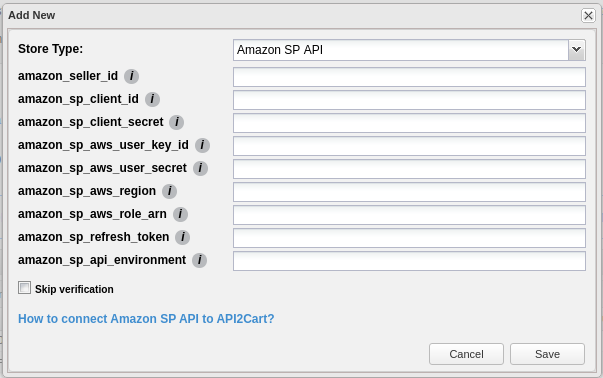View info for amazon_sp_aws_user_key_id
Image resolution: width=603 pixels, height=378 pixels.
[202, 145]
